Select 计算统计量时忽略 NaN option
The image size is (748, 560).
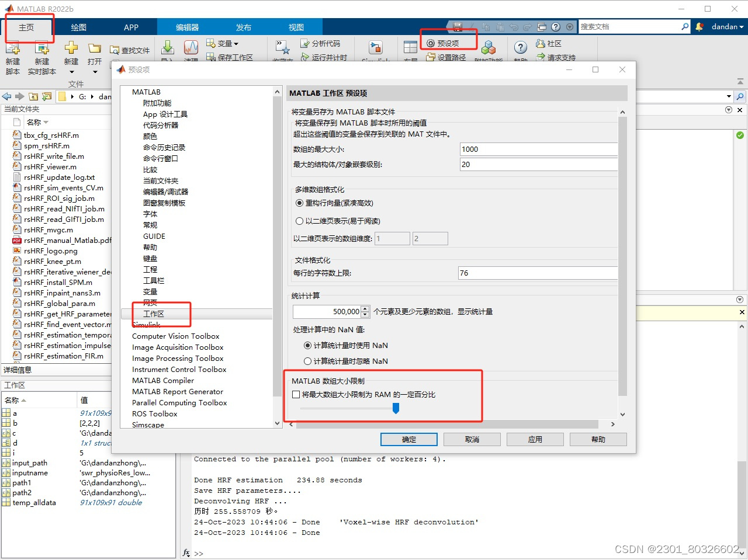tap(307, 361)
